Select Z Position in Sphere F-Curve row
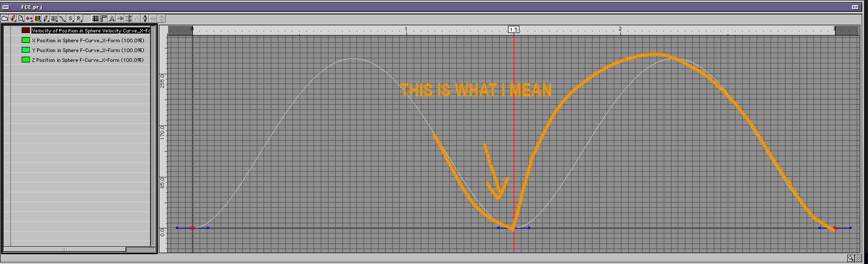This screenshot has height=264, width=868. click(88, 60)
